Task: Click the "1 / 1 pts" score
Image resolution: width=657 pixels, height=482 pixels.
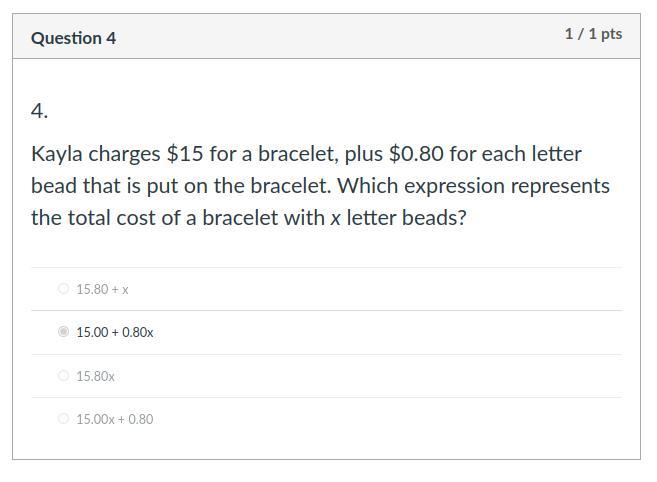Action: (593, 34)
